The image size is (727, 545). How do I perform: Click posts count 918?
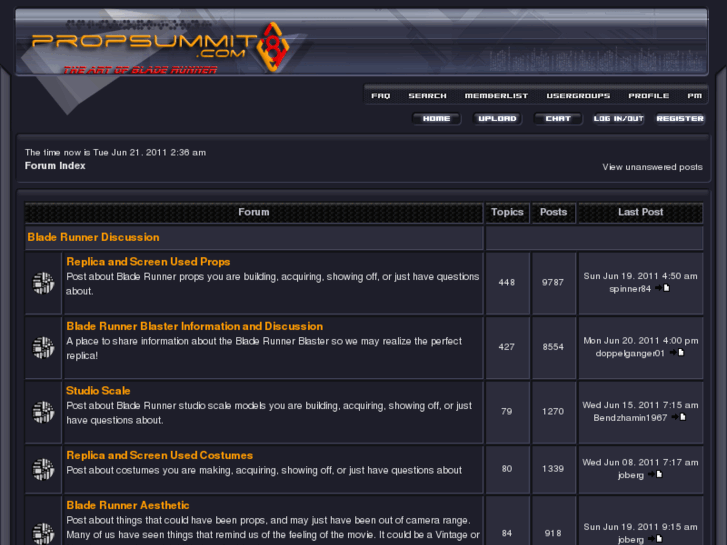click(x=553, y=533)
